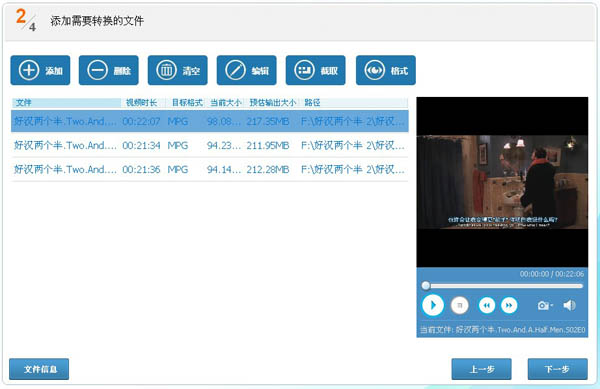Play the preview video
Viewport: 600px width, 389px height.
point(433,305)
